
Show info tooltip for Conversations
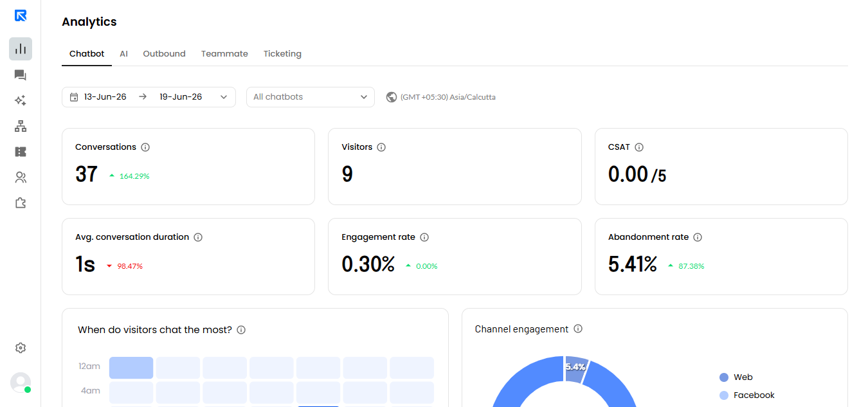tap(145, 147)
